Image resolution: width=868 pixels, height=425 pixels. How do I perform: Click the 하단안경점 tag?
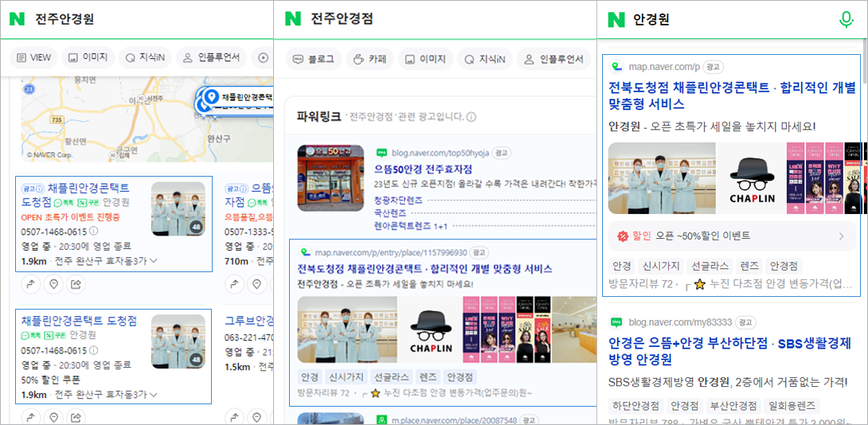635,406
